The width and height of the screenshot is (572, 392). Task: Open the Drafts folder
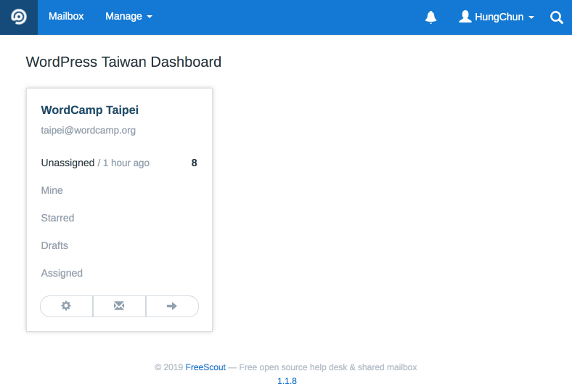[x=54, y=245]
